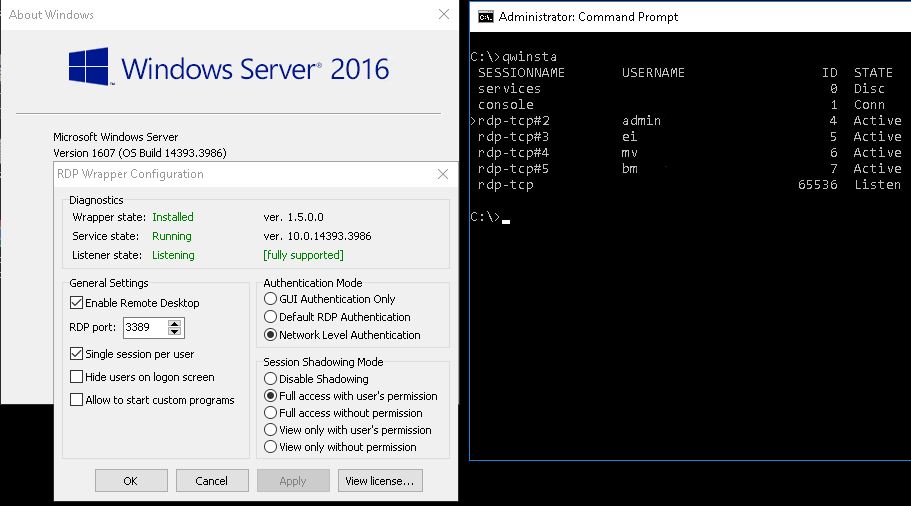The width and height of the screenshot is (911, 506).
Task: Click 'STATE' column header
Action: tap(873, 73)
